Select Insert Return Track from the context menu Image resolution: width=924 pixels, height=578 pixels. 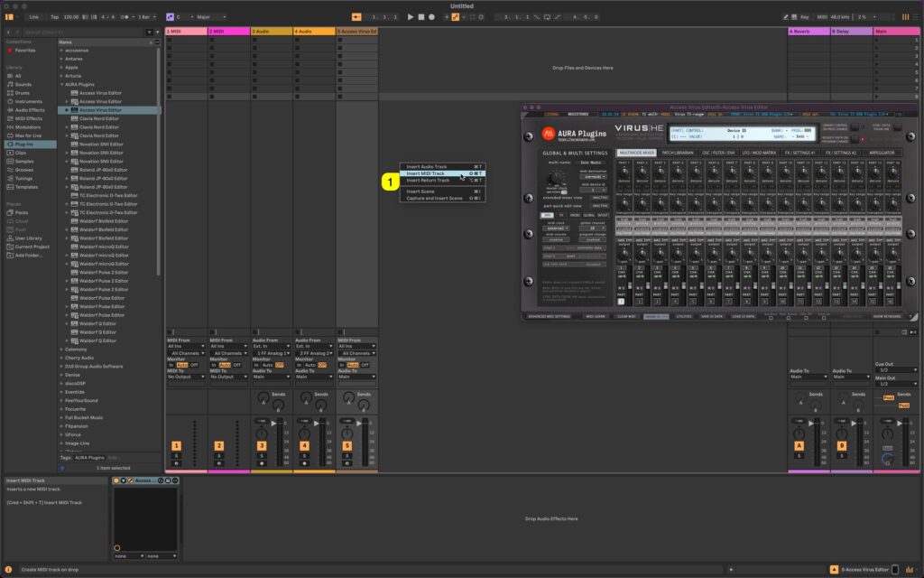[x=431, y=182]
